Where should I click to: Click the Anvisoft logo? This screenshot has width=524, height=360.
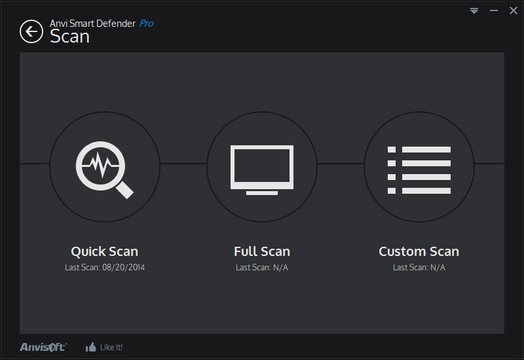click(x=43, y=347)
